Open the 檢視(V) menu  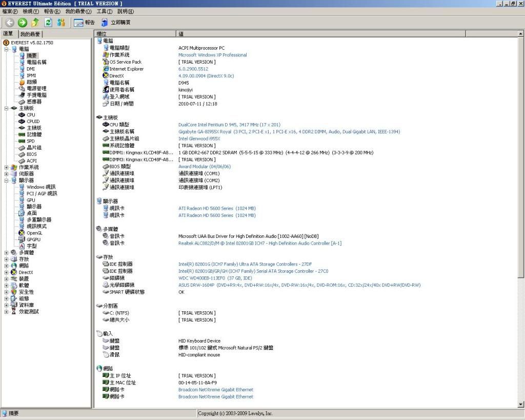pos(31,11)
